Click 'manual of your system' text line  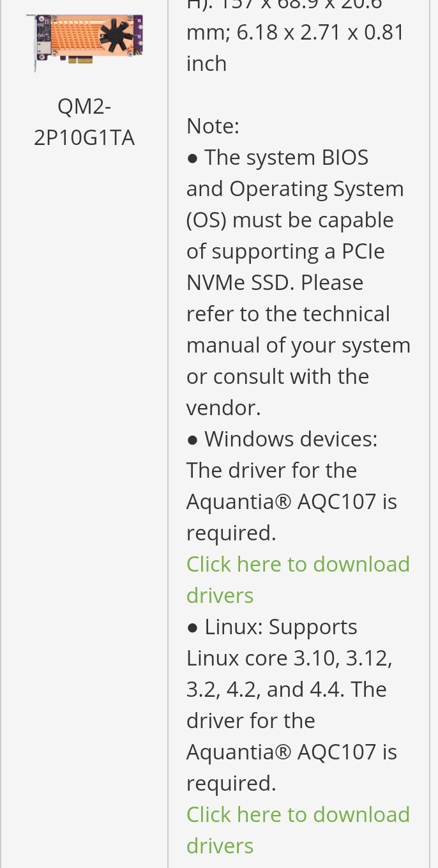[x=298, y=345]
